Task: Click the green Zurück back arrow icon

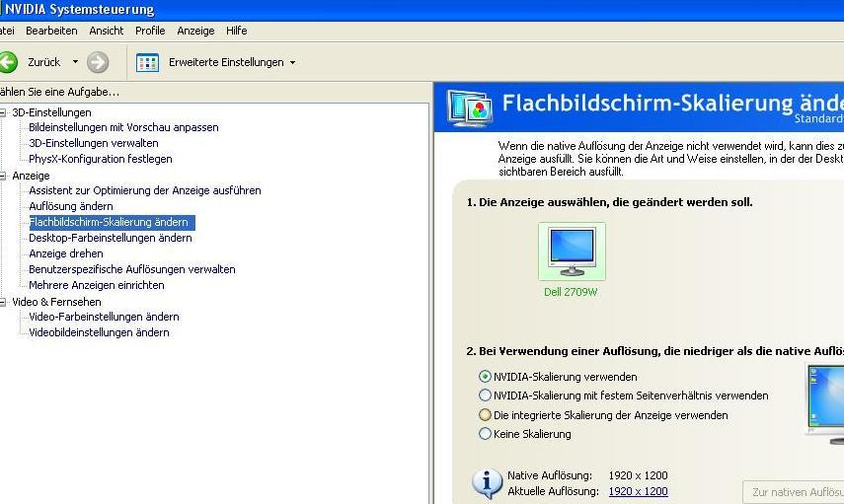Action: tap(8, 62)
